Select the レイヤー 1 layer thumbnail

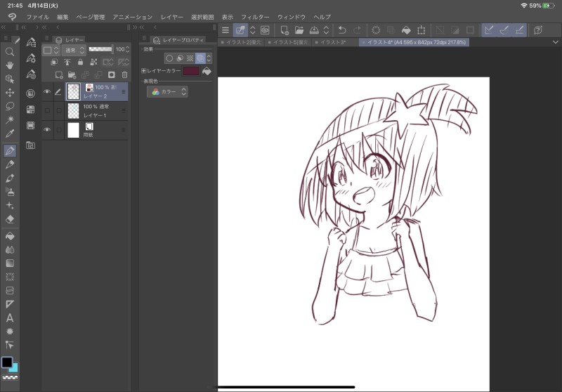click(x=73, y=110)
